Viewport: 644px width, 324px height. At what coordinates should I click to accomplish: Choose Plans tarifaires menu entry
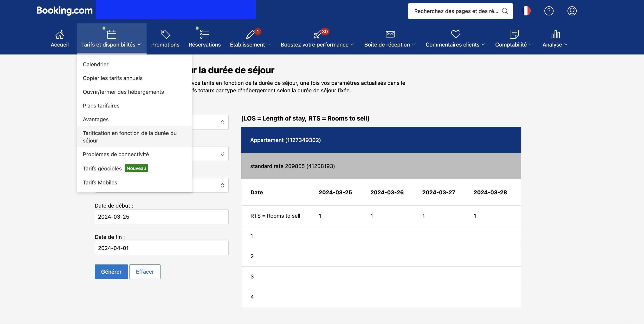click(x=101, y=106)
